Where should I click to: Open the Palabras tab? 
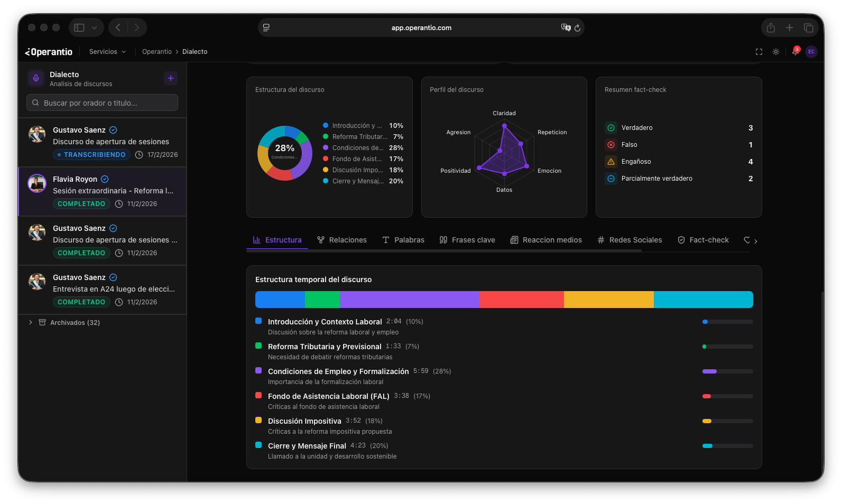click(x=403, y=240)
